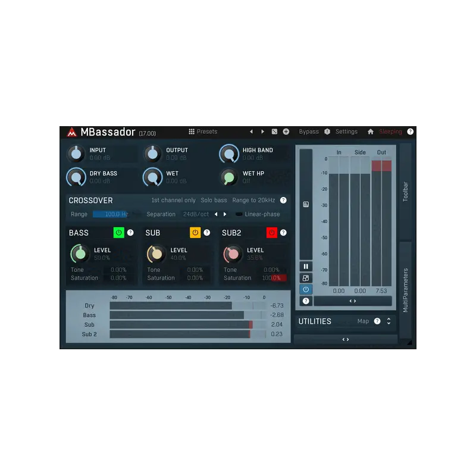This screenshot has width=476, height=476.
Task: Select next Separation value arrow
Action: (225, 214)
